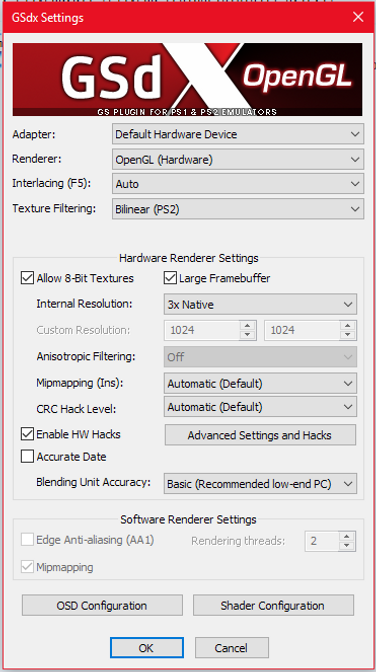
Task: Click the "Blending Unit Accuracy:" label
Action: click(93, 482)
